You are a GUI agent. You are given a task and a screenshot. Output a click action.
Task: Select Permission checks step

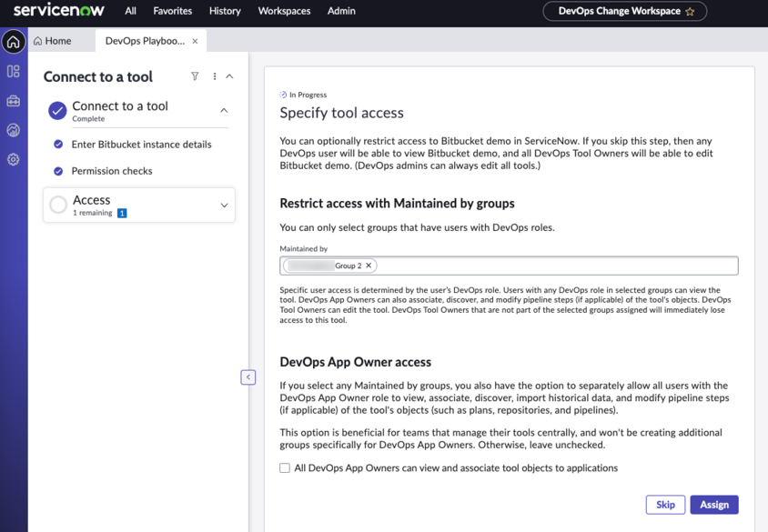[112, 171]
